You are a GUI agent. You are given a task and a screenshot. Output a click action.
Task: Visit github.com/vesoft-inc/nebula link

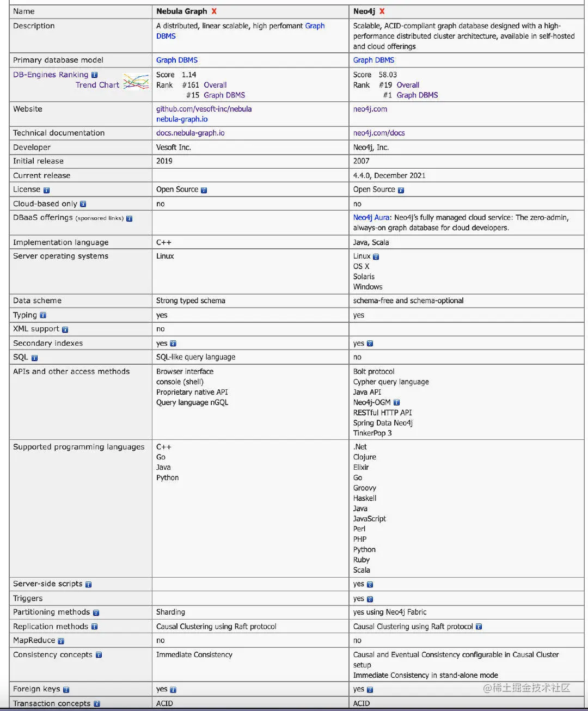coord(204,109)
